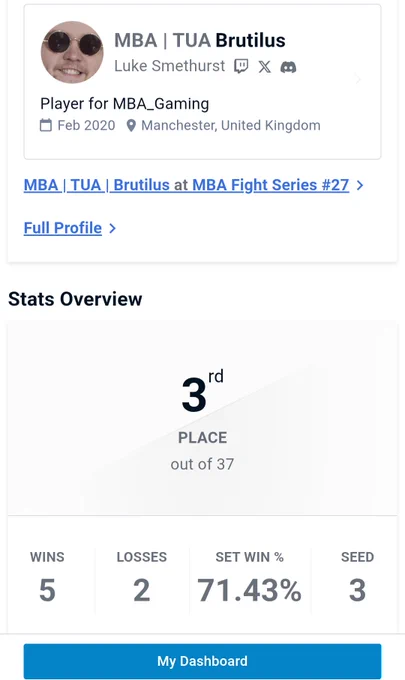This screenshot has height=680, width=405.
Task: Click Brutilus's sunglasses profile avatar
Action: click(x=72, y=52)
